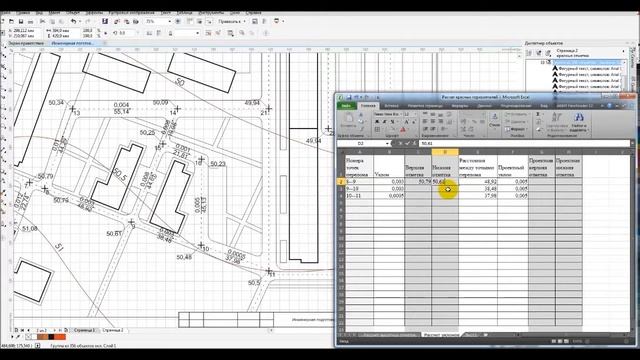Image resolution: width=640 pixels, height=360 pixels.
Task: Open the Excel Данные ribbon tab
Action: 484,106
